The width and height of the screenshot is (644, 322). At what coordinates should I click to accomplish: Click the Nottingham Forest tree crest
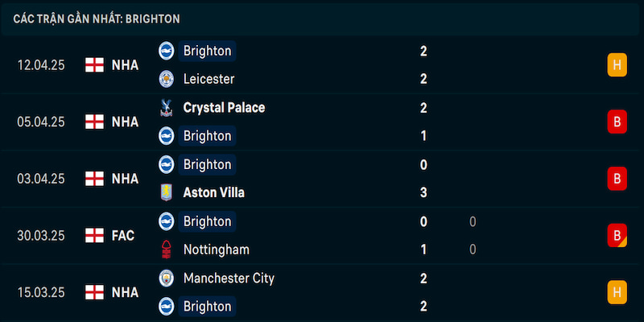click(x=167, y=250)
